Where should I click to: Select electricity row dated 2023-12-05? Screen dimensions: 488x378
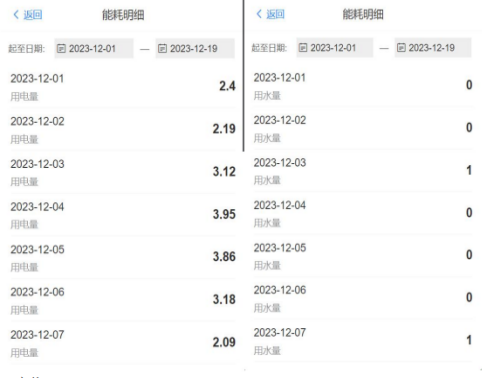(123, 257)
